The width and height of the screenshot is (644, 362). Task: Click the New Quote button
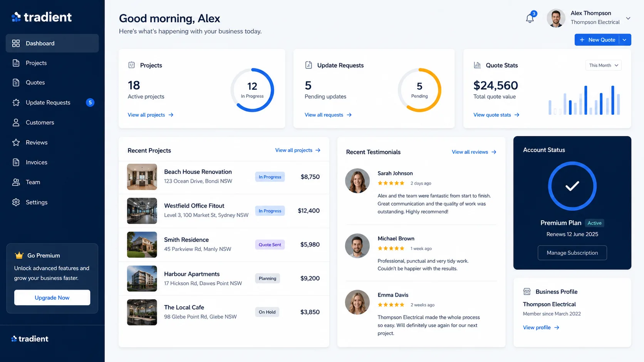coord(597,40)
